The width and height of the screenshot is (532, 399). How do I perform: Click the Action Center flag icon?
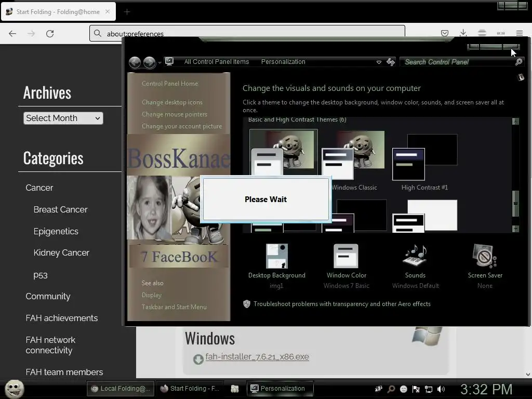(x=416, y=389)
